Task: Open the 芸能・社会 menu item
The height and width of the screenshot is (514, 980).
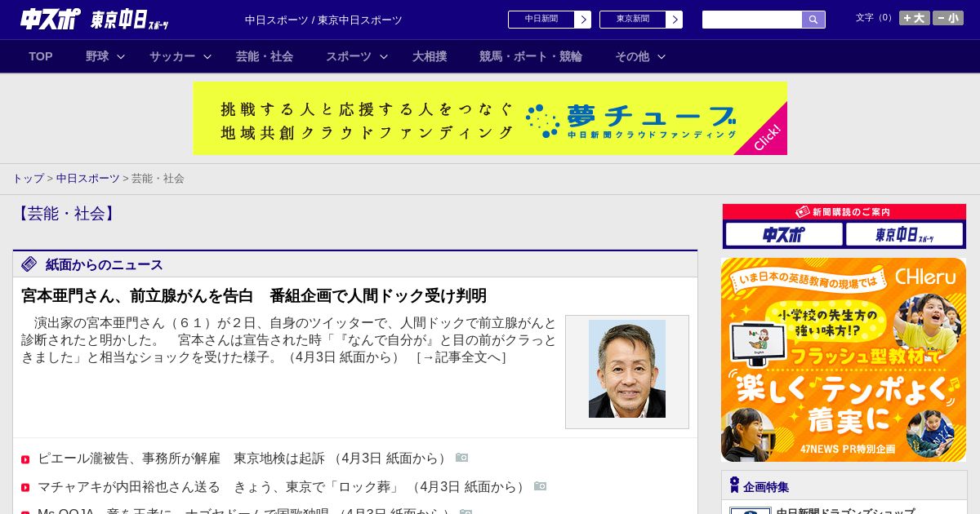Action: point(265,56)
